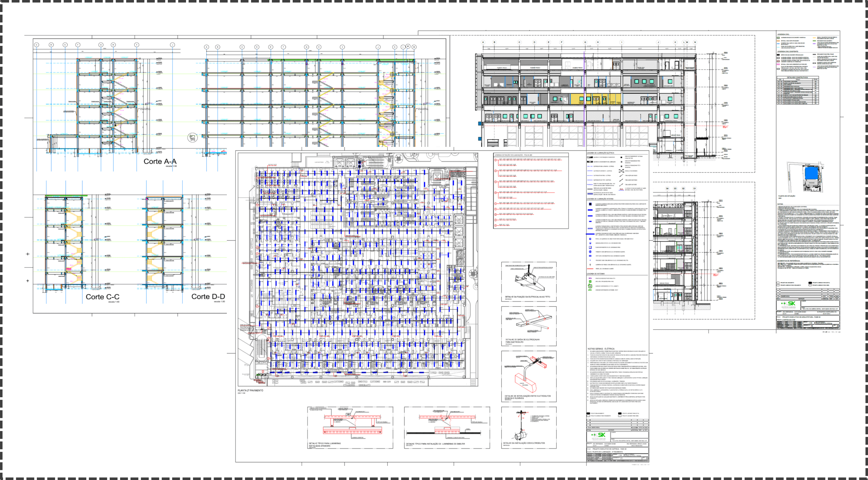Click the pendant electroduct detail drawing
Screen dimensions: 868x480
pyautogui.click(x=521, y=426)
